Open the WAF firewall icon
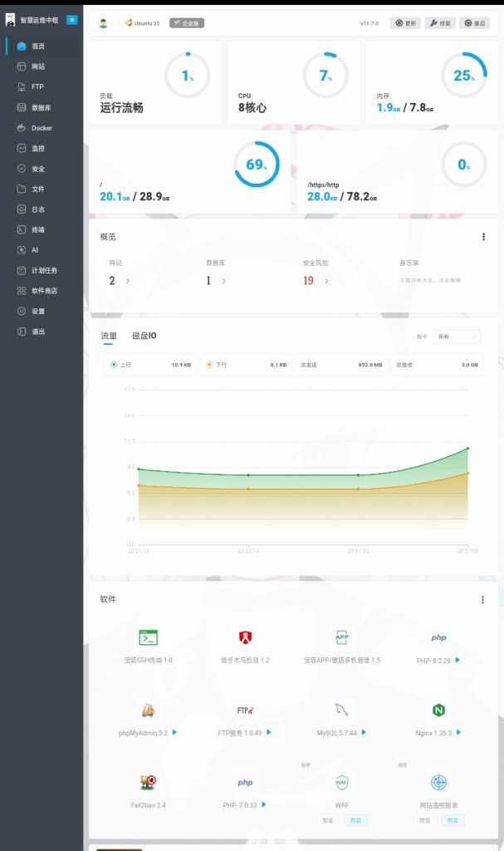 [341, 782]
